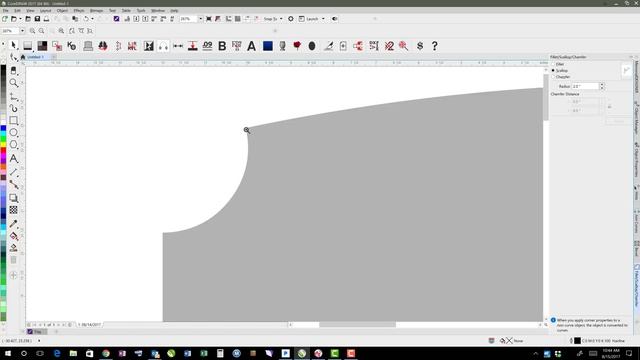Click the question mark help icon
Viewport: 640px width, 360px height.
435,46
